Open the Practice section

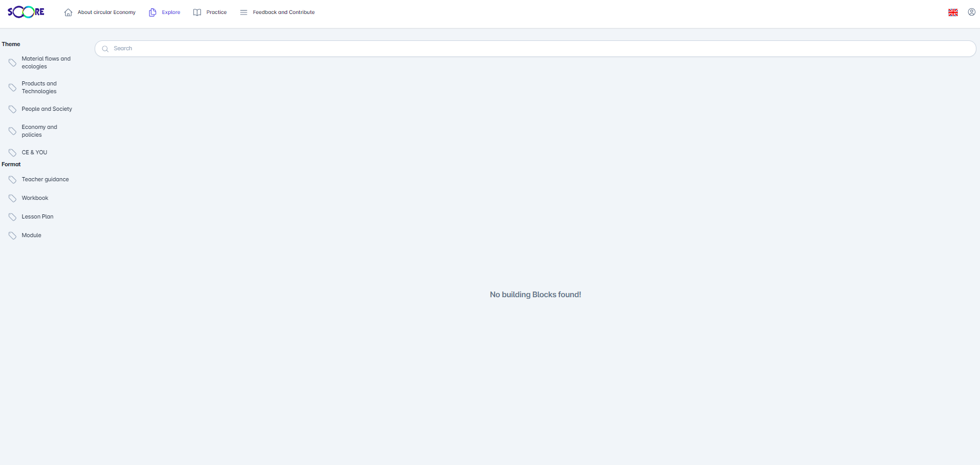coord(216,12)
